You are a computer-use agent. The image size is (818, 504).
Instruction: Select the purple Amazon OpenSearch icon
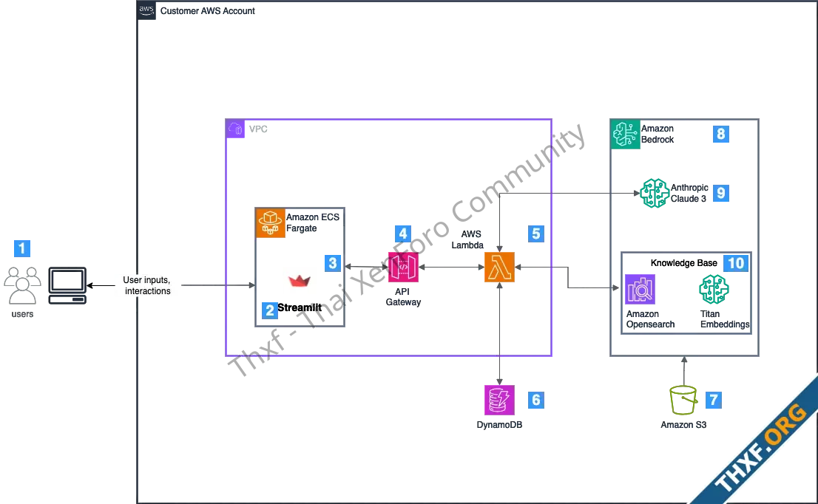[640, 290]
